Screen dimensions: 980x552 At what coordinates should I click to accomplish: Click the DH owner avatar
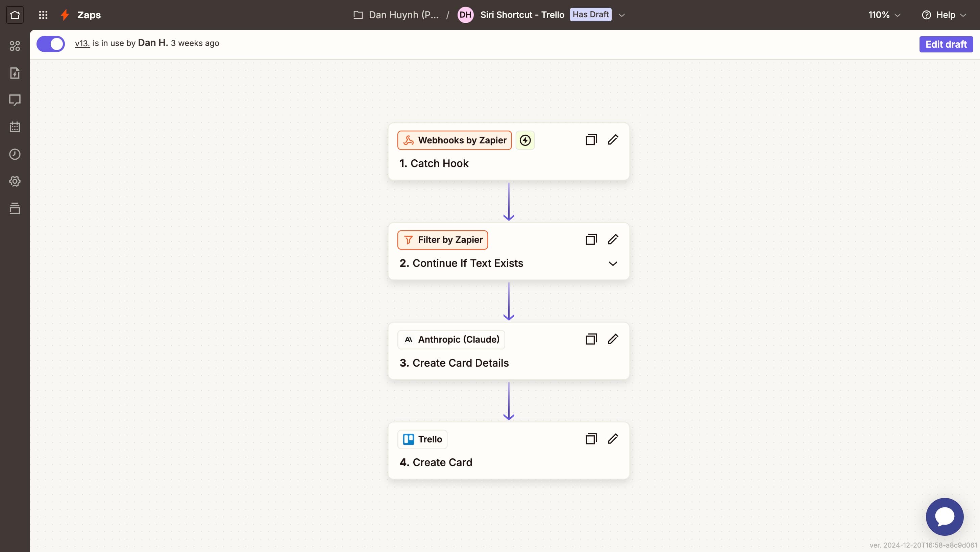click(x=465, y=15)
